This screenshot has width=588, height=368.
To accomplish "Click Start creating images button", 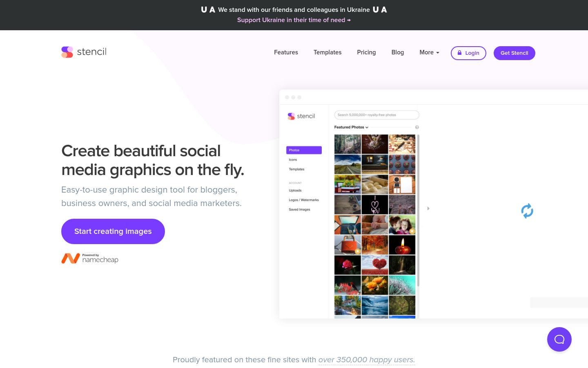I will pyautogui.click(x=113, y=231).
